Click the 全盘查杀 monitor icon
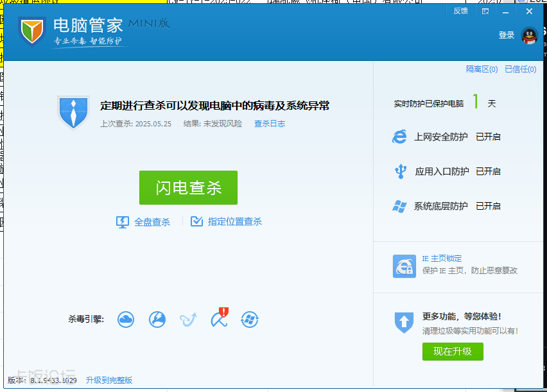Image resolution: width=547 pixels, height=392 pixels. 123,222
